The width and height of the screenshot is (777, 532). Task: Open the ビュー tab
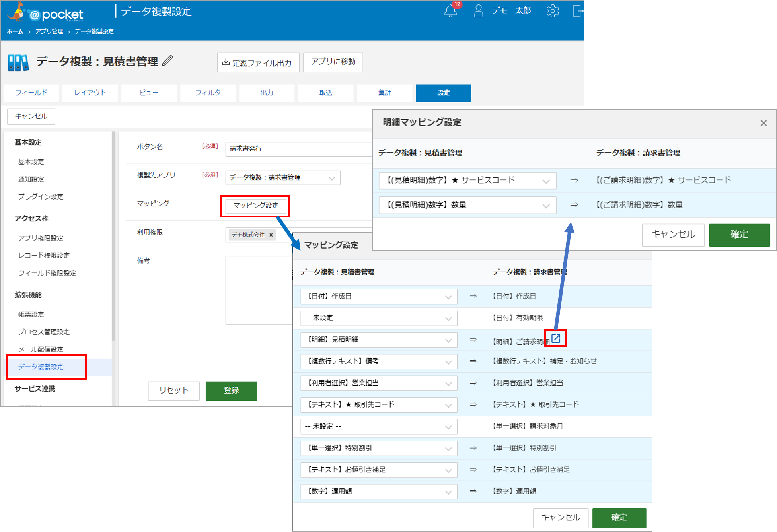[x=149, y=93]
